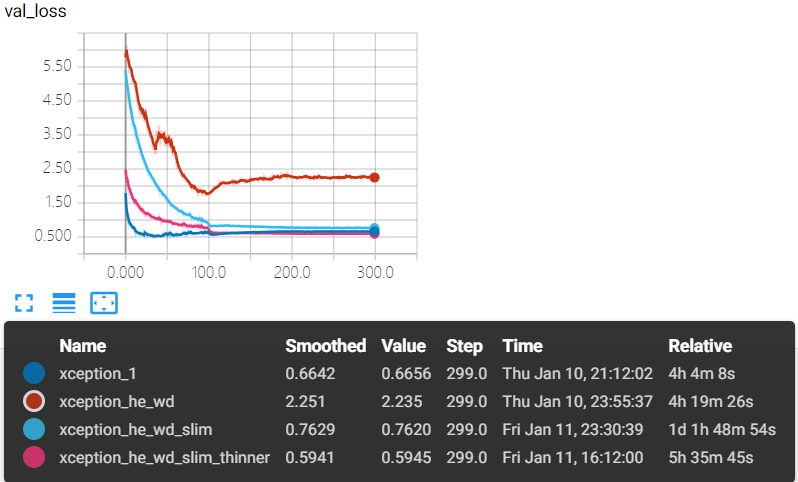Click the red endpoint marker on the chart
The width and height of the screenshot is (798, 482).
(x=375, y=177)
